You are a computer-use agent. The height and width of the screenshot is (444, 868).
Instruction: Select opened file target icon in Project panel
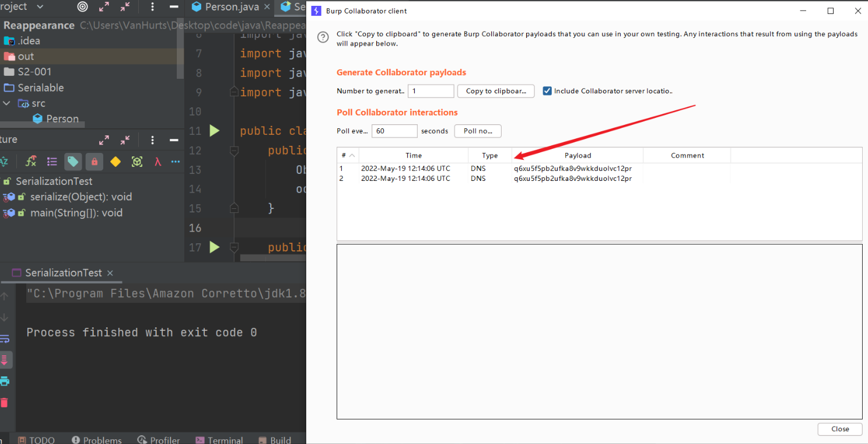tap(83, 7)
